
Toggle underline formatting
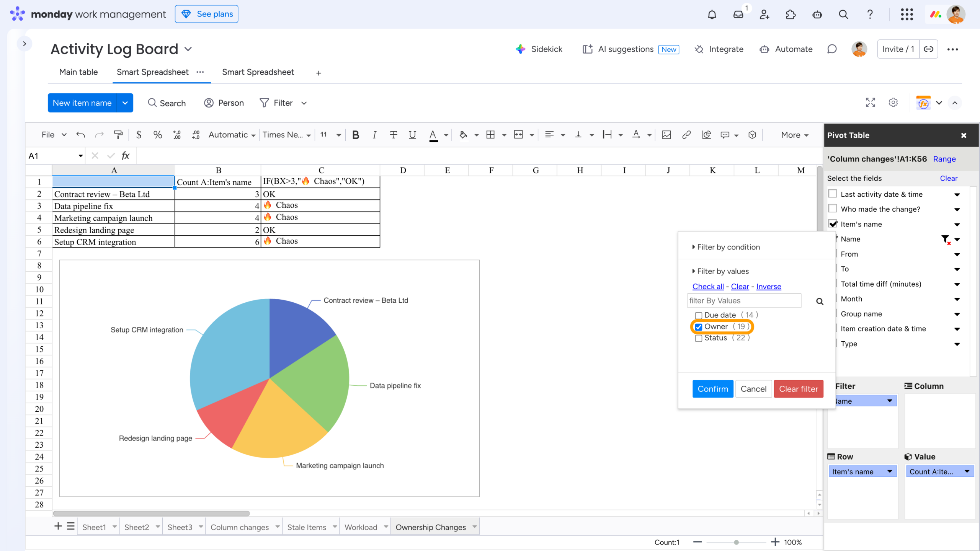click(x=412, y=135)
